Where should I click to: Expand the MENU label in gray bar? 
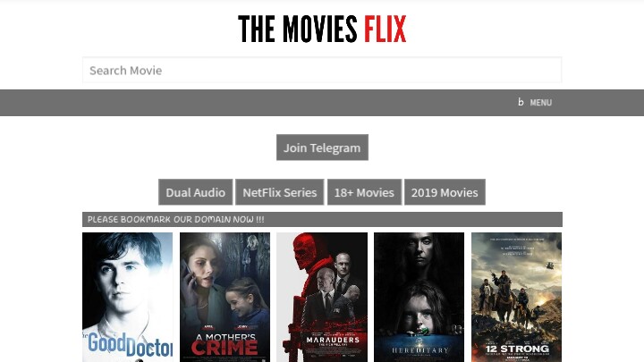pyautogui.click(x=540, y=103)
